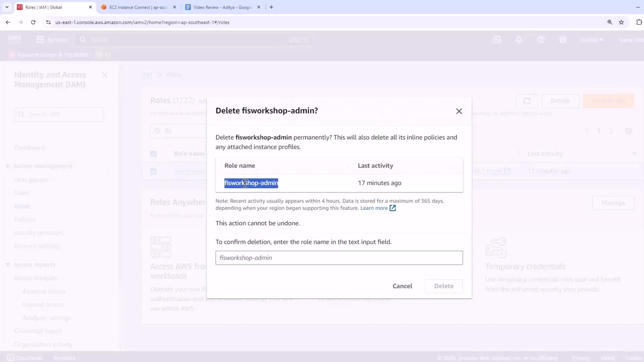Viewport: 644px width, 362px height.
Task: Click Create role button
Action: point(608,101)
